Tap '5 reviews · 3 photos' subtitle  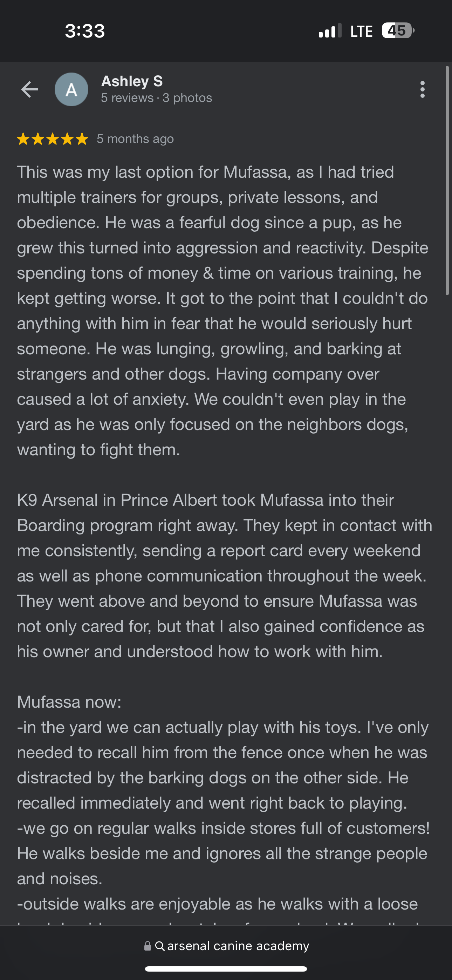pos(156,98)
